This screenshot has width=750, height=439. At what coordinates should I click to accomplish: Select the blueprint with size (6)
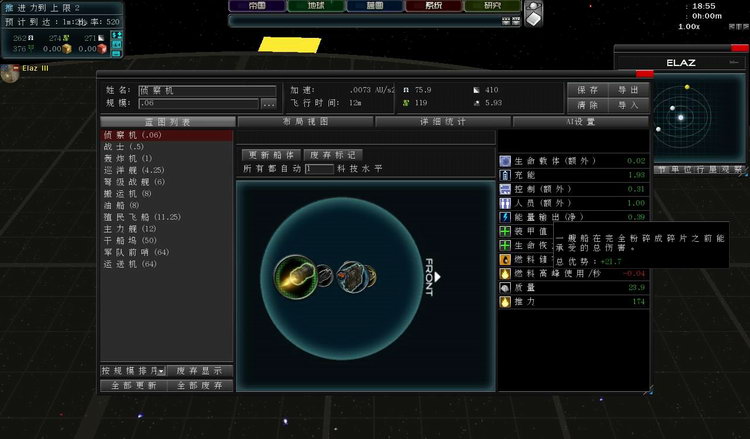pos(166,182)
